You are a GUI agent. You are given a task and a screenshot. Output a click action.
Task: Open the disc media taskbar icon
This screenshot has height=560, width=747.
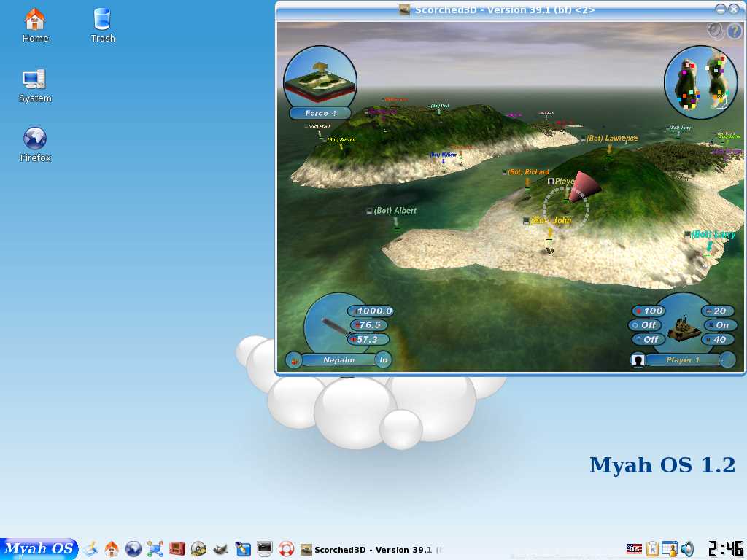198,549
